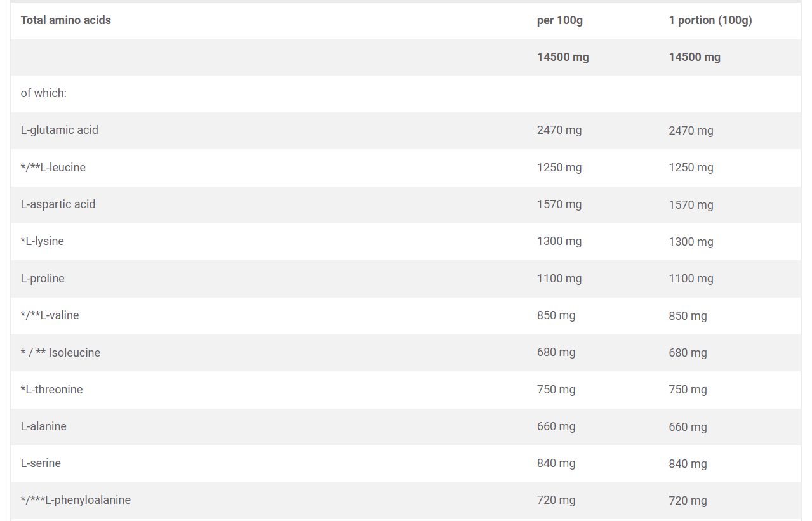Click the *L-lysine row label
The height and width of the screenshot is (521, 812).
42,241
